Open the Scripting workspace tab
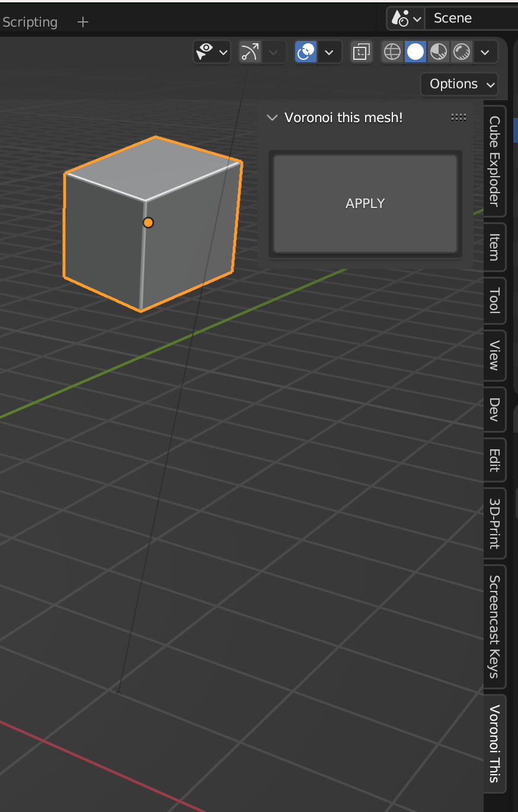518x812 pixels. (x=30, y=22)
